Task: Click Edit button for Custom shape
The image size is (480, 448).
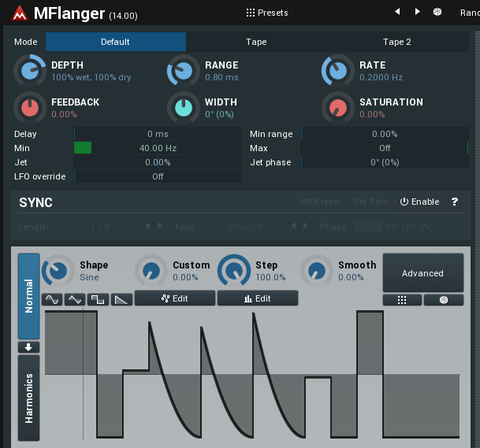Action: [x=175, y=298]
